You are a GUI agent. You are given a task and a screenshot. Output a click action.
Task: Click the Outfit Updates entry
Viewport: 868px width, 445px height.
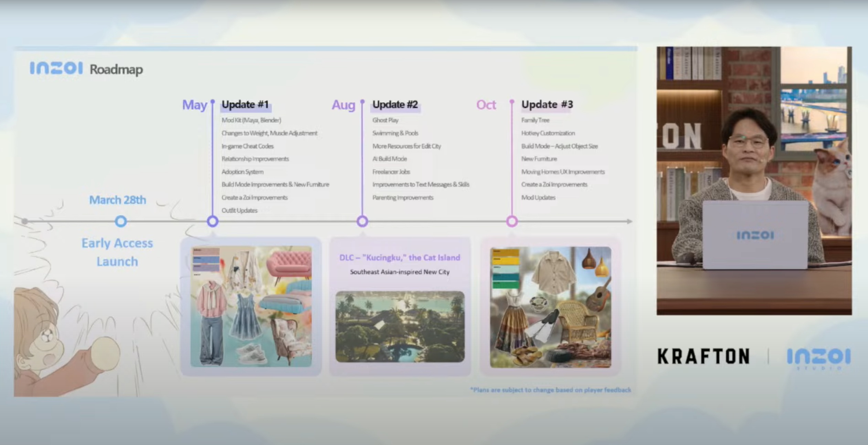coord(239,210)
